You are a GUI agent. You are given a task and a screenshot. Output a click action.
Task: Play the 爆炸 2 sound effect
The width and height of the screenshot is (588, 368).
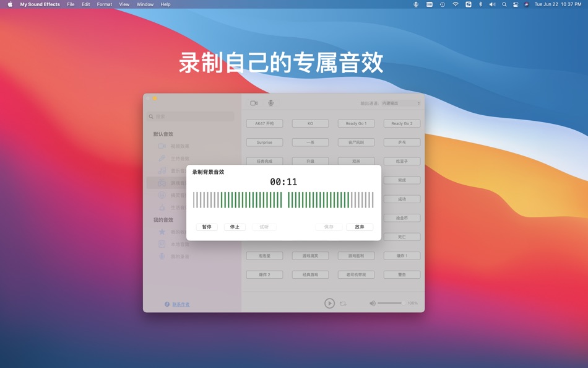coord(264,274)
